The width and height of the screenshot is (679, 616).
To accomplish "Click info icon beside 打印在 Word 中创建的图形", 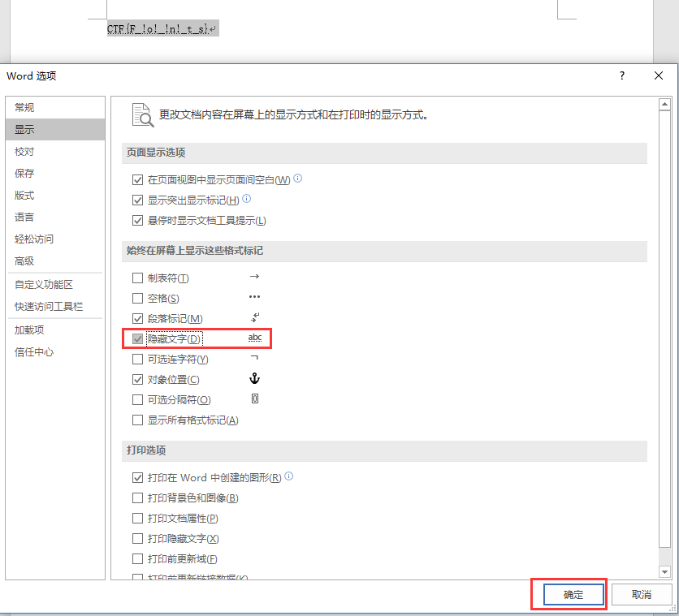I will pos(289,477).
